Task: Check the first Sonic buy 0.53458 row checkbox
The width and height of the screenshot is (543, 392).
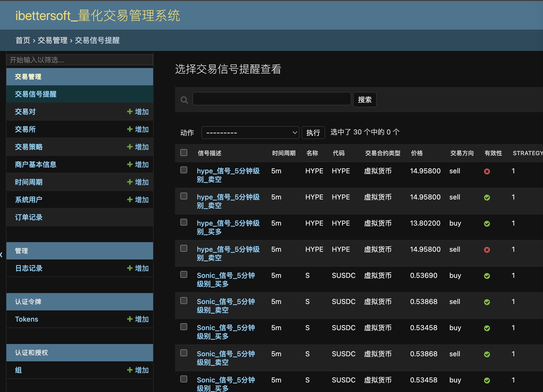Action: [x=184, y=327]
